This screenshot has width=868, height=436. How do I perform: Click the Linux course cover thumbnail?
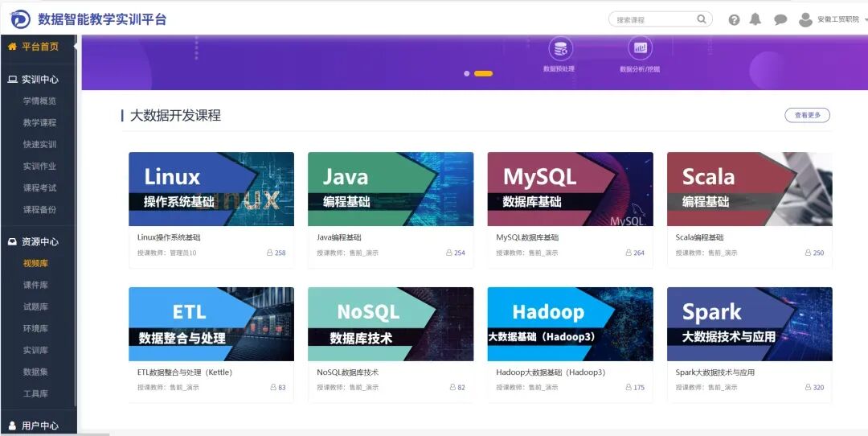pyautogui.click(x=211, y=189)
